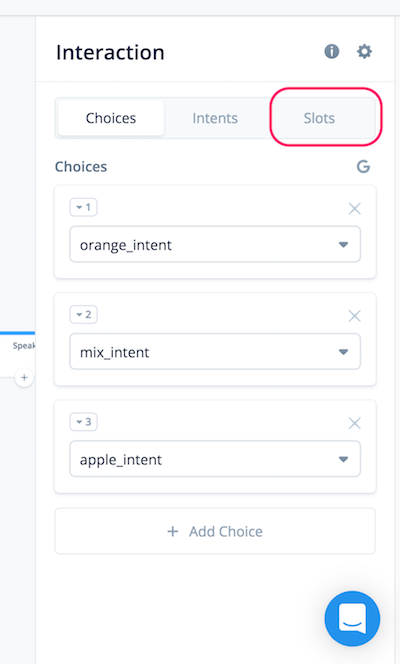Click the plus icon under Speak block
Viewport: 400px width, 664px height.
pos(24,377)
